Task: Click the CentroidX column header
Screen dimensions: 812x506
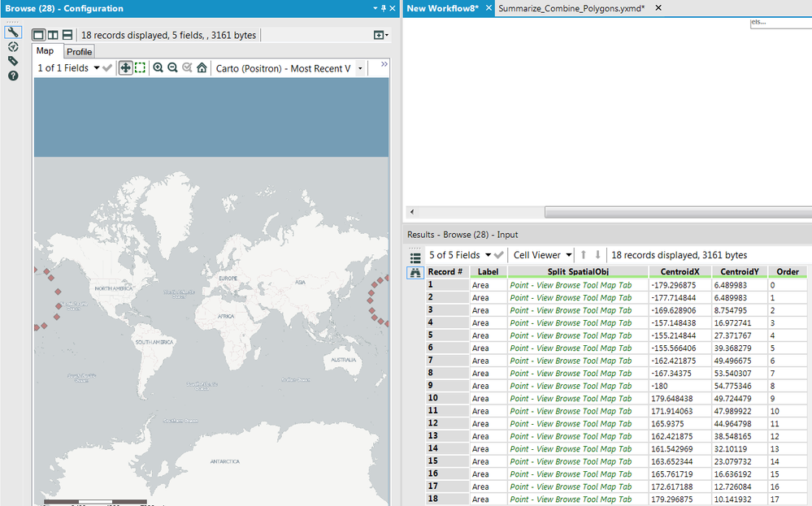Action: pyautogui.click(x=680, y=271)
